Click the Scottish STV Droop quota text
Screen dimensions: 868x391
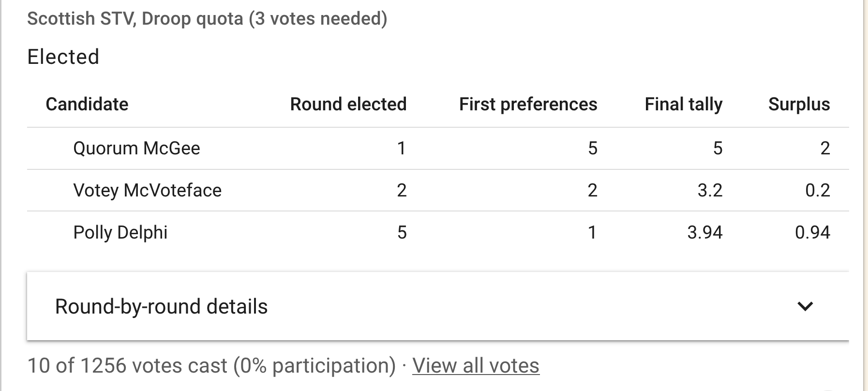[207, 19]
